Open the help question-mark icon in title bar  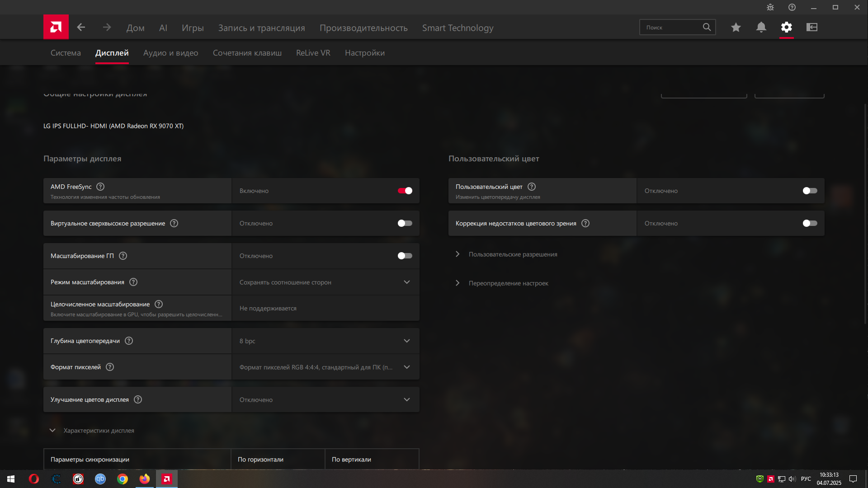[x=792, y=7]
